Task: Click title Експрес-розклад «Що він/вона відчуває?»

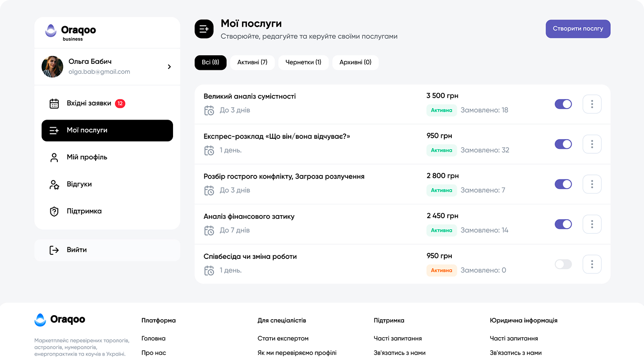Action: [x=277, y=137]
